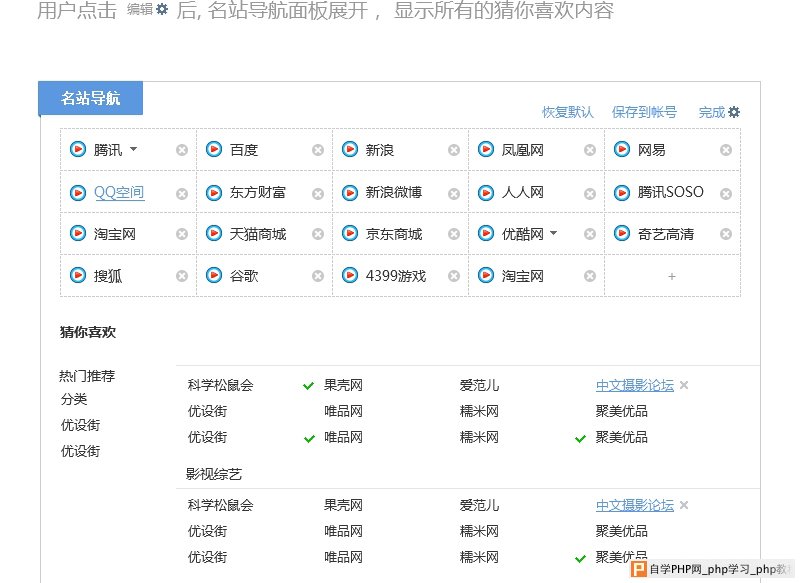
Task: Open the 奇艺高清 site label
Action: [x=666, y=234]
